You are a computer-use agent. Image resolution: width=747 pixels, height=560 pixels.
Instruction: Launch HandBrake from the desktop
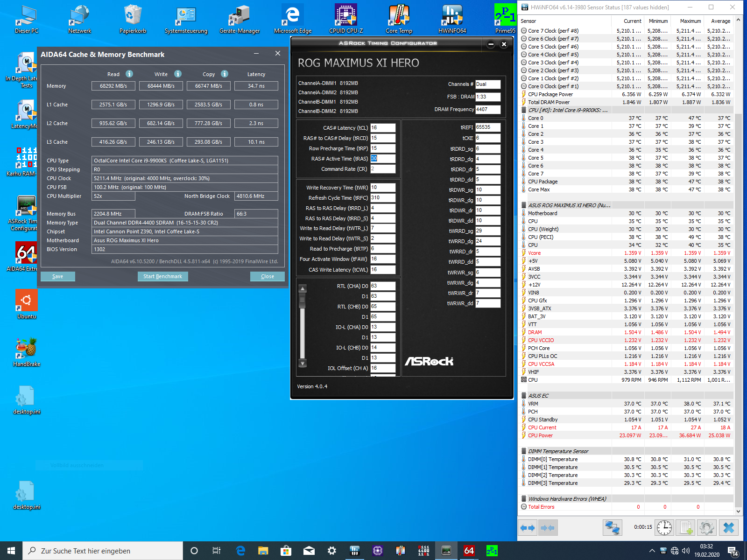(x=27, y=352)
